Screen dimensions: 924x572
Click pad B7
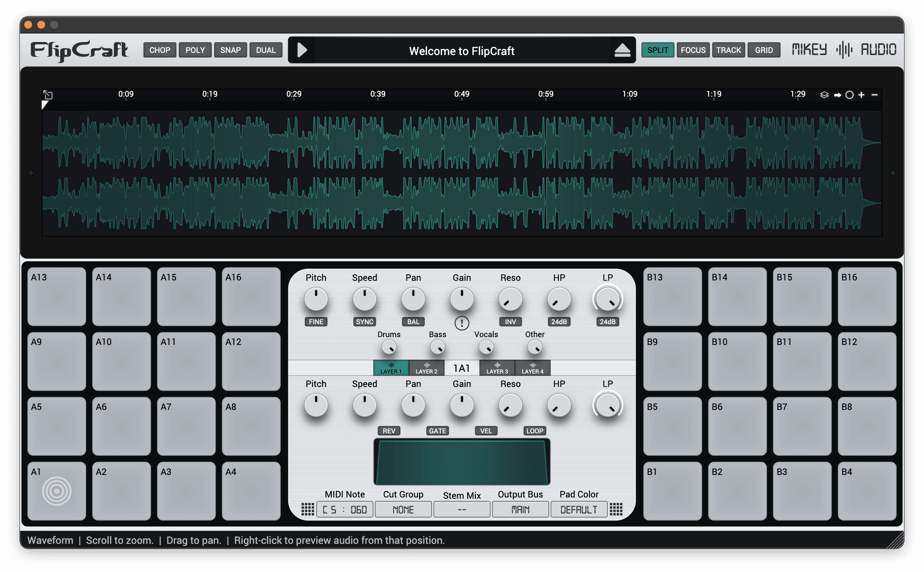[x=802, y=426]
